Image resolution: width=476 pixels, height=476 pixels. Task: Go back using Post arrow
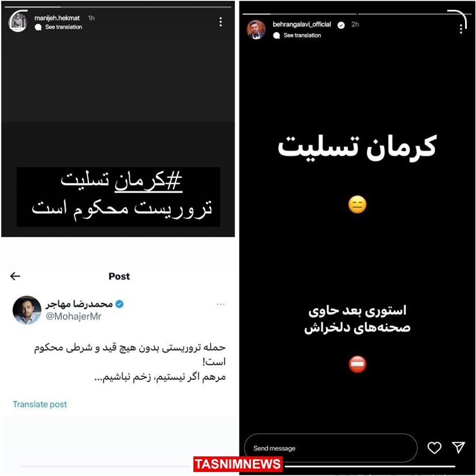click(15, 276)
